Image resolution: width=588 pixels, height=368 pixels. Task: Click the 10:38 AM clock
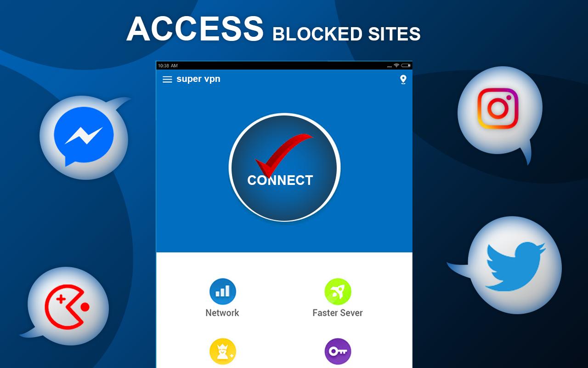pyautogui.click(x=168, y=66)
